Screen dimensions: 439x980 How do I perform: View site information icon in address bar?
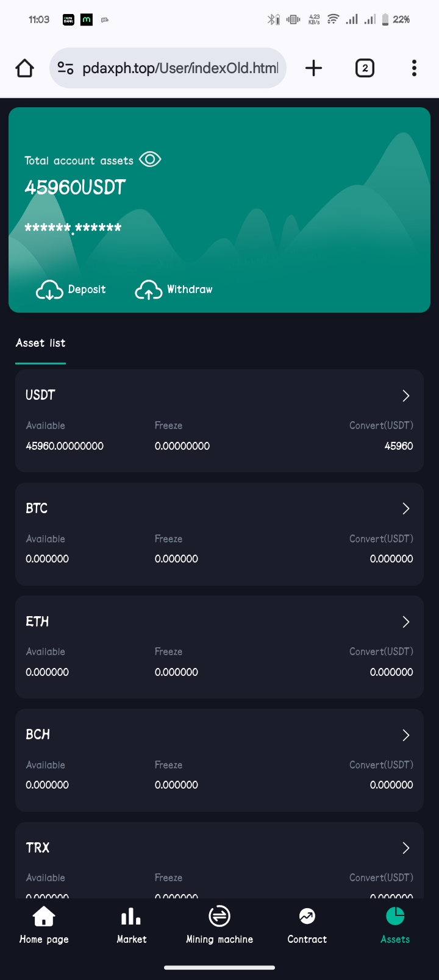(x=66, y=68)
